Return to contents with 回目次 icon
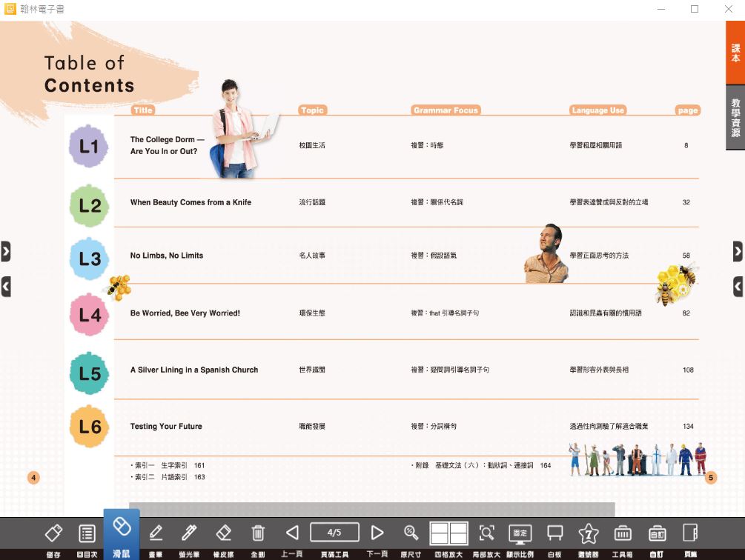Image resolution: width=745 pixels, height=560 pixels. tap(87, 533)
